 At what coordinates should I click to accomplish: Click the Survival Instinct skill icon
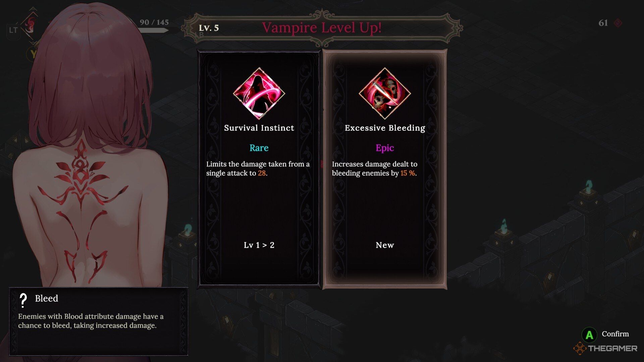pyautogui.click(x=259, y=94)
